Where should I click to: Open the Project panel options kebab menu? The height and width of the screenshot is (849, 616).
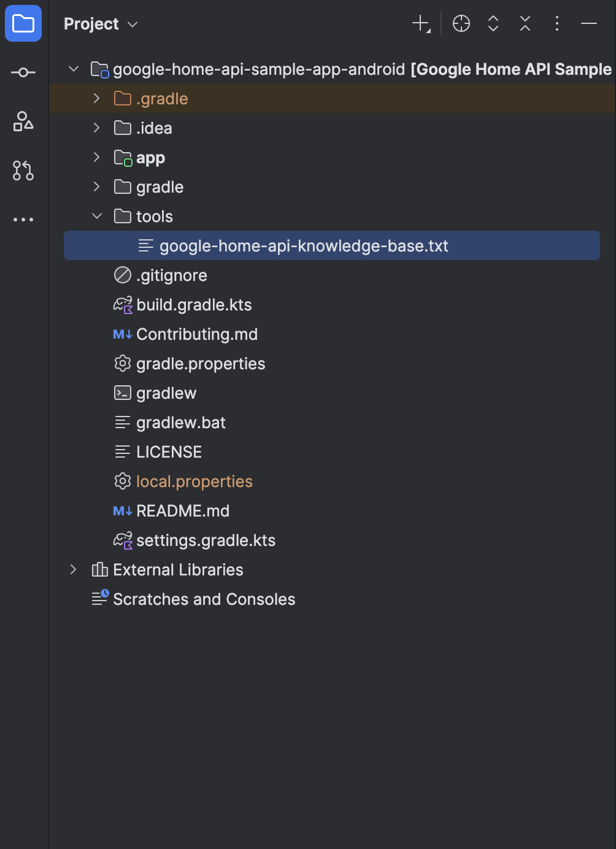click(556, 23)
